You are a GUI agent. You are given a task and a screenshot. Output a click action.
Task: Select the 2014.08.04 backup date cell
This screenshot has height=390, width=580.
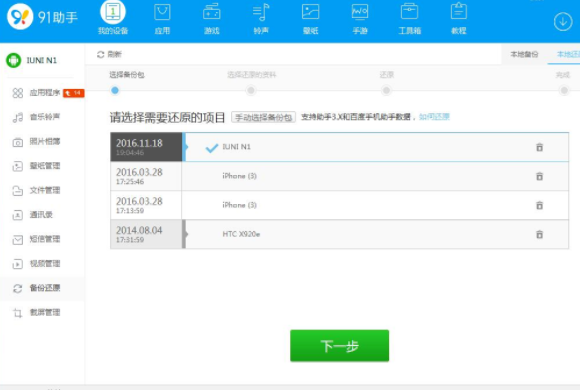pos(146,234)
